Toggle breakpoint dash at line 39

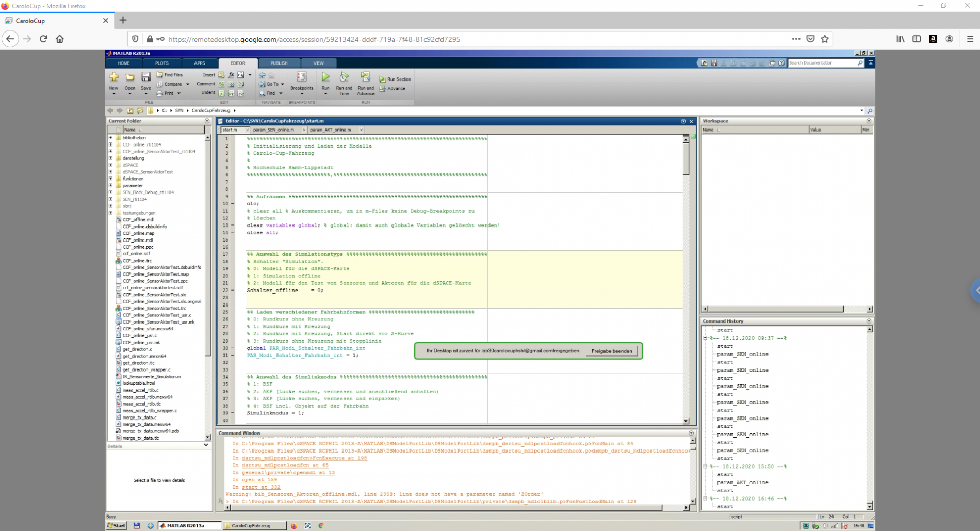(233, 413)
